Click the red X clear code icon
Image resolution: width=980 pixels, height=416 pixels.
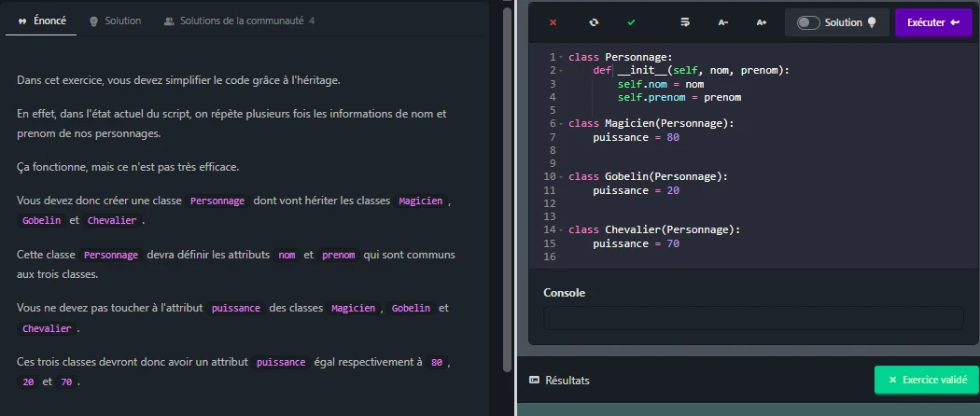553,22
